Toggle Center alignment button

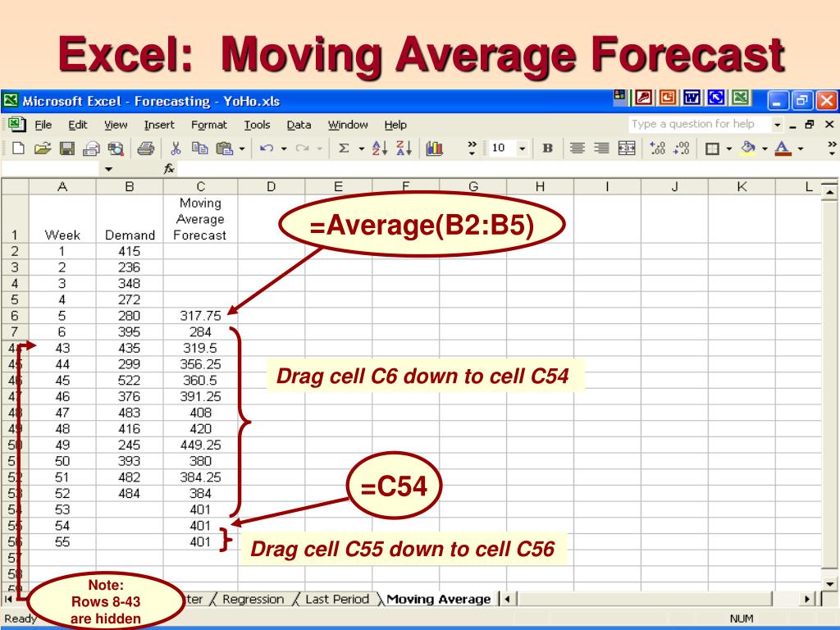click(577, 148)
